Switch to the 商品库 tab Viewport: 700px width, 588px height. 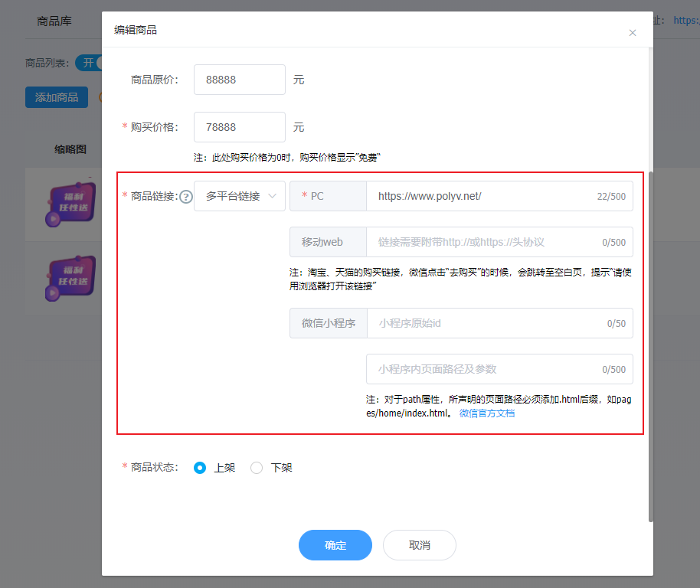point(54,21)
